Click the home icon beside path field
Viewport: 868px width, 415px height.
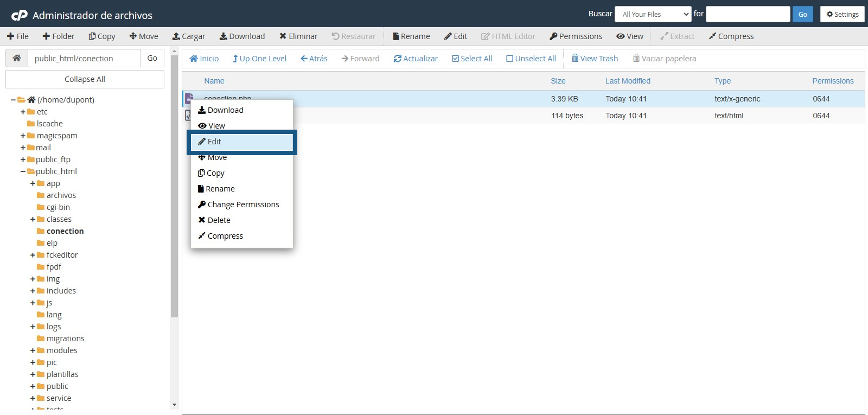coord(17,58)
